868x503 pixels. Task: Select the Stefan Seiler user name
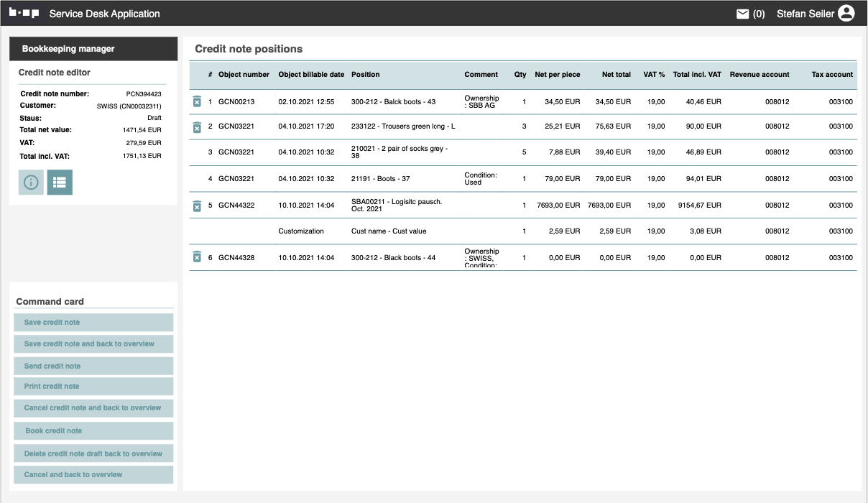[x=805, y=14]
